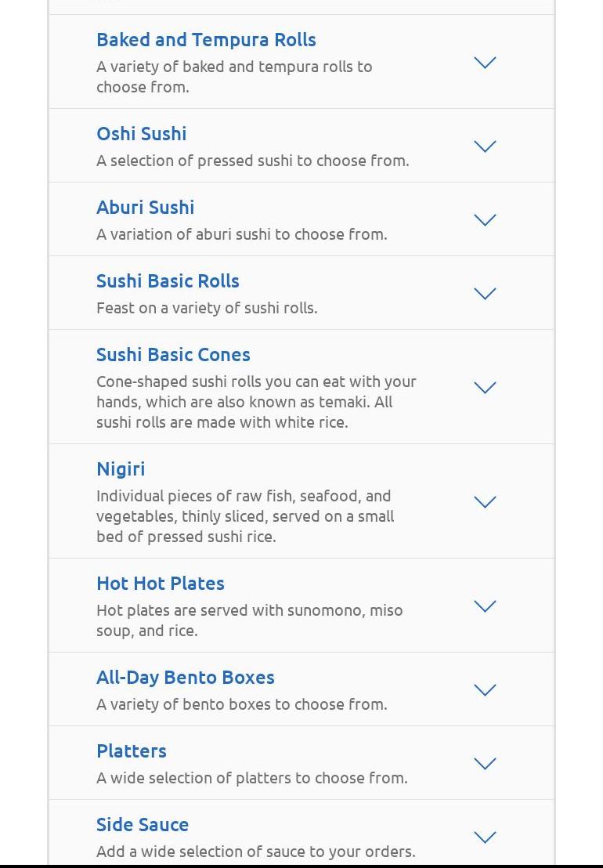
Task: Select the Sushi Basic Cones heading
Action: click(173, 354)
